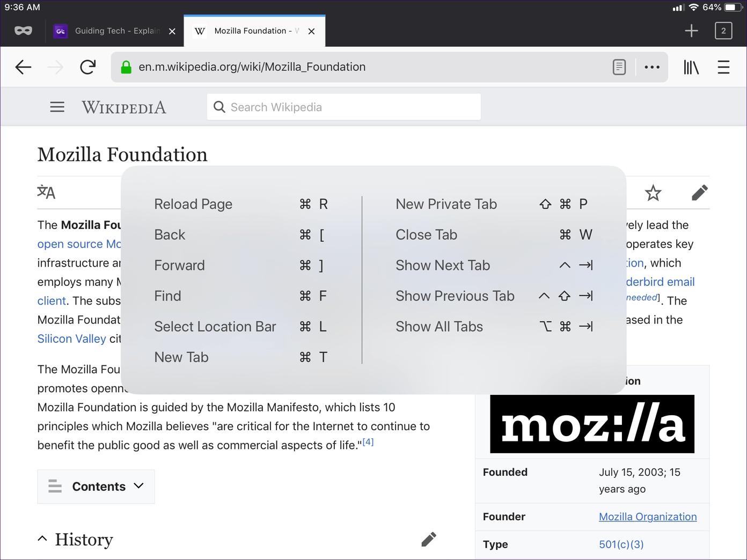This screenshot has height=560, width=747.
Task: Edit the History section with its pencil icon
Action: (x=429, y=539)
